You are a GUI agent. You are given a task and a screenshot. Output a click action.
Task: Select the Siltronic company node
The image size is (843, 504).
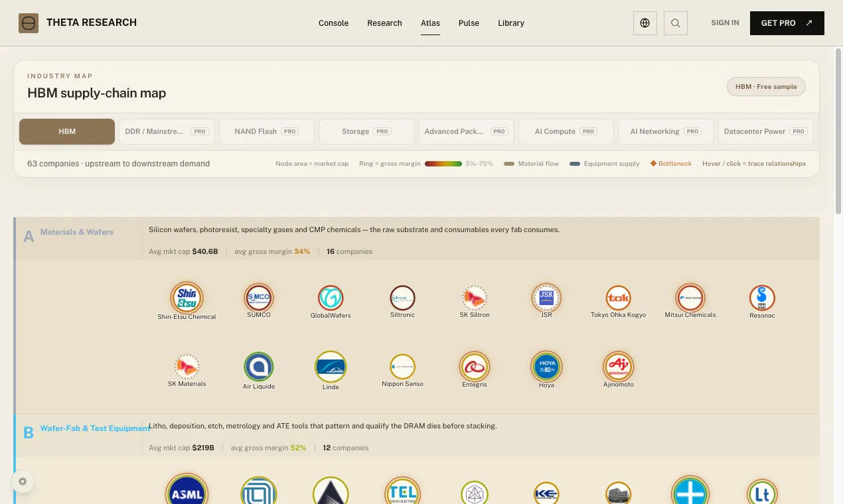pos(402,298)
